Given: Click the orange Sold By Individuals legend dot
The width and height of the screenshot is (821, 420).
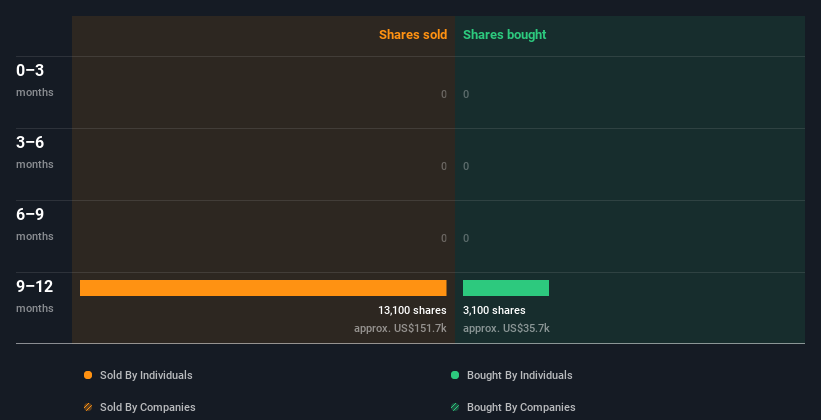Looking at the screenshot, I should point(88,375).
